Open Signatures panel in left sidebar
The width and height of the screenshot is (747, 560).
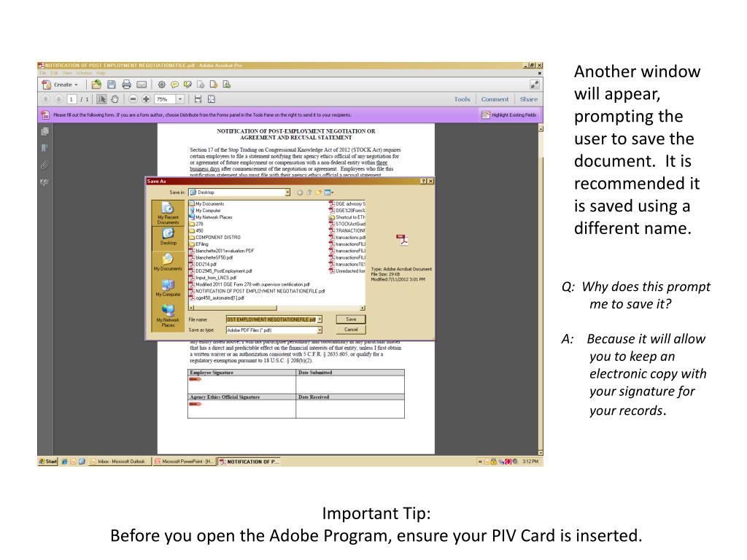pyautogui.click(x=44, y=182)
